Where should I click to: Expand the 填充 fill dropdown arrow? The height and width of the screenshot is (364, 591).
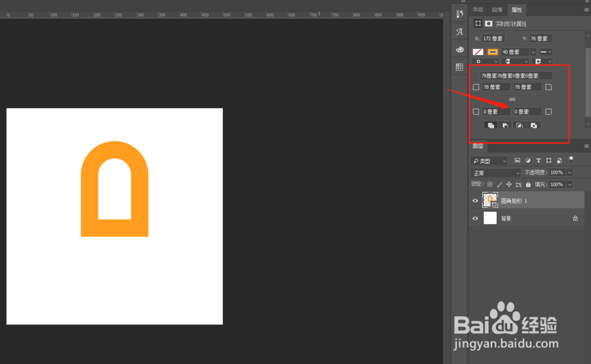pyautogui.click(x=570, y=184)
